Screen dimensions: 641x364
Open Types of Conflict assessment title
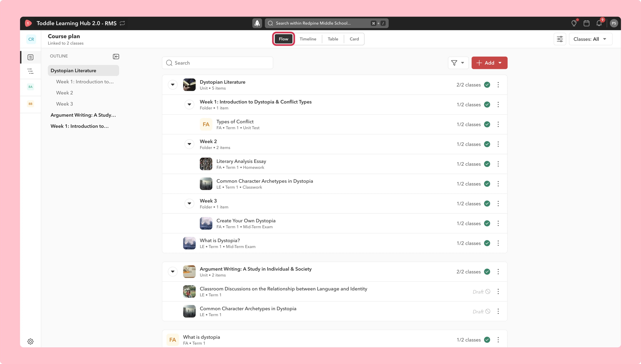point(235,122)
